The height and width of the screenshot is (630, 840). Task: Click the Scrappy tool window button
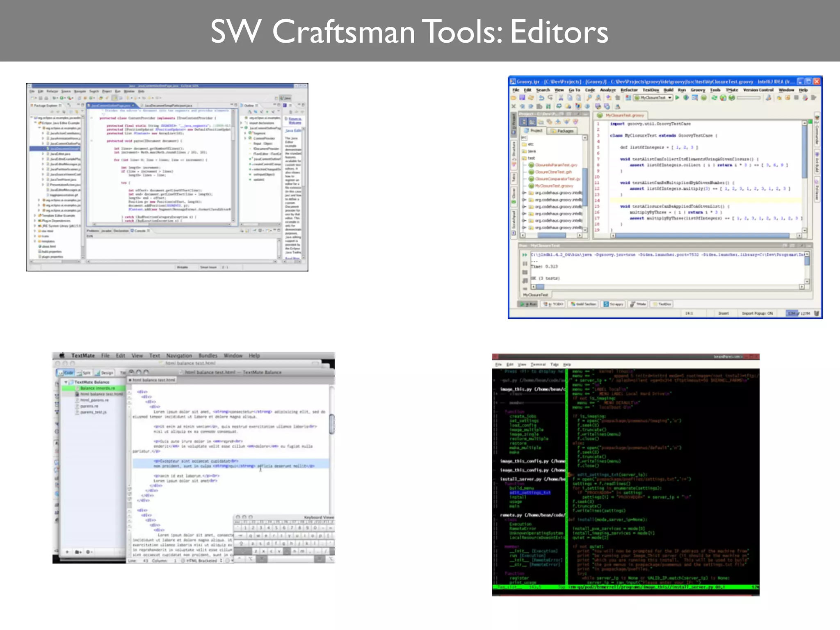click(x=614, y=304)
